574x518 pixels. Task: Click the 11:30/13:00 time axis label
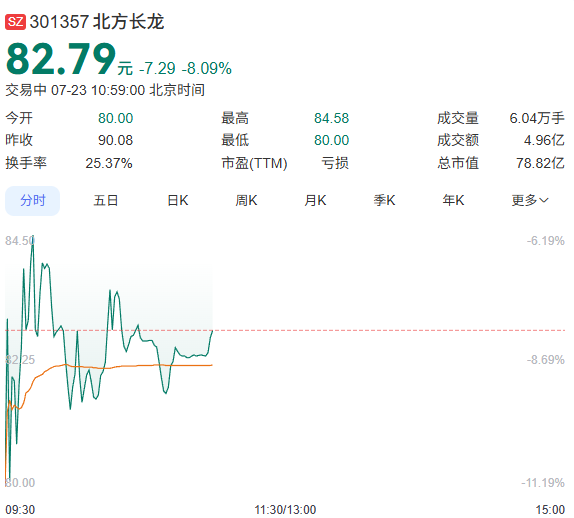coord(285,510)
